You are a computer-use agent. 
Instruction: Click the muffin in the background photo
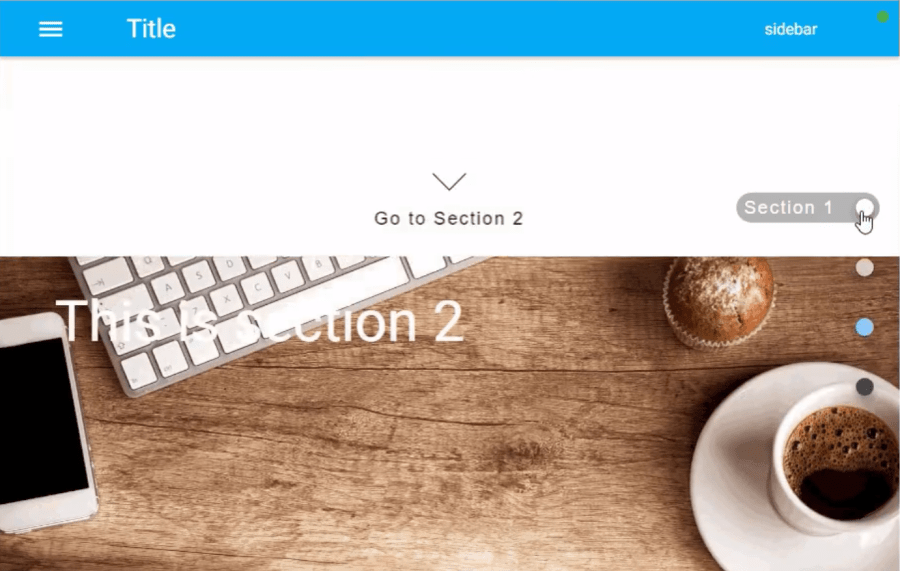(x=720, y=301)
